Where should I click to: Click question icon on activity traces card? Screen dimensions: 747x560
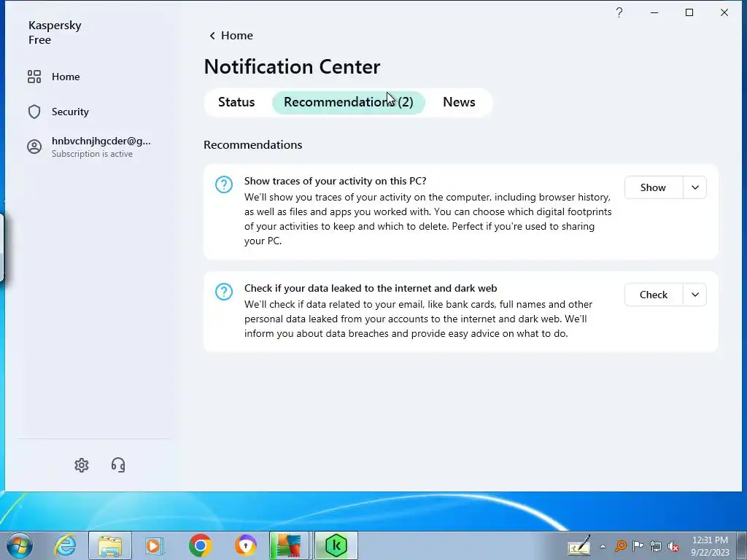tap(224, 184)
